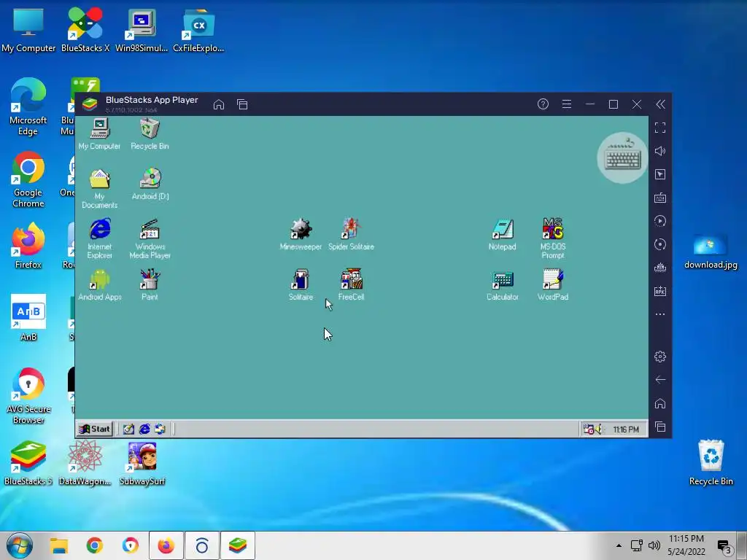The height and width of the screenshot is (560, 747).
Task: Select BlueStacks 5 desktop icon
Action: pos(28,463)
